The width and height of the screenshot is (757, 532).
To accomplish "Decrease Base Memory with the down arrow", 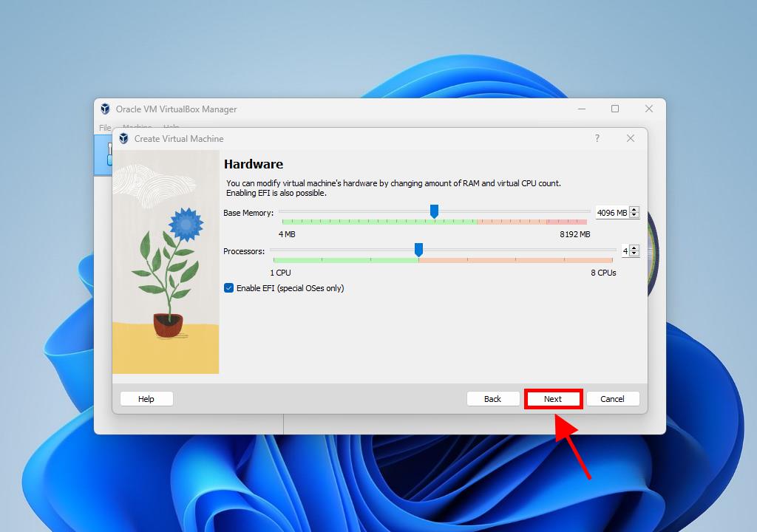I will tap(634, 216).
